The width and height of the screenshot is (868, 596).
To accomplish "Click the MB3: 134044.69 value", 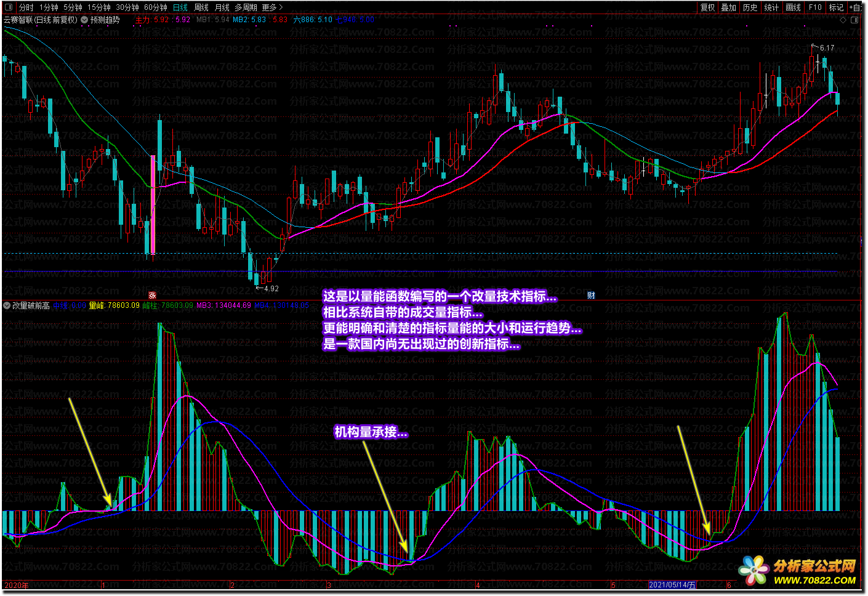I will coord(223,305).
